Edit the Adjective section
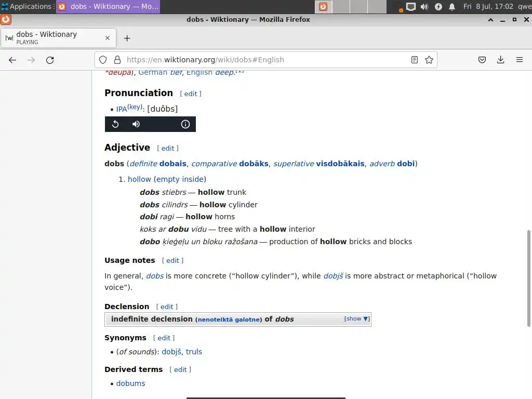 pyautogui.click(x=168, y=149)
